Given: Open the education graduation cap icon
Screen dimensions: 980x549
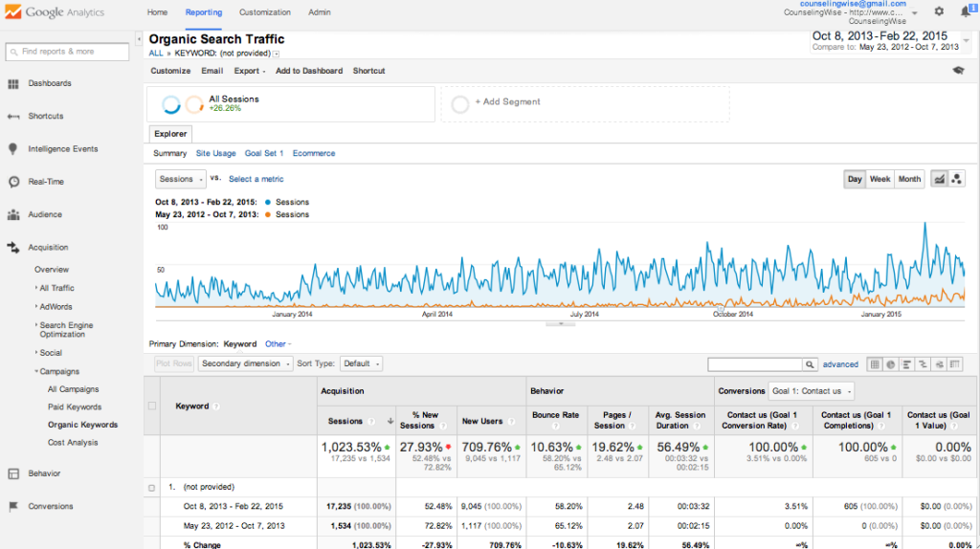Looking at the screenshot, I should 958,70.
